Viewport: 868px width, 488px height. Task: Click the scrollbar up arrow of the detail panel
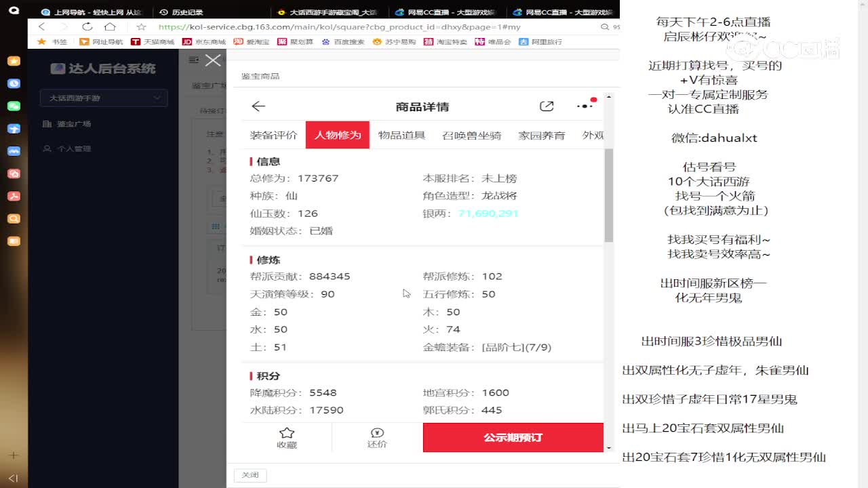point(609,97)
